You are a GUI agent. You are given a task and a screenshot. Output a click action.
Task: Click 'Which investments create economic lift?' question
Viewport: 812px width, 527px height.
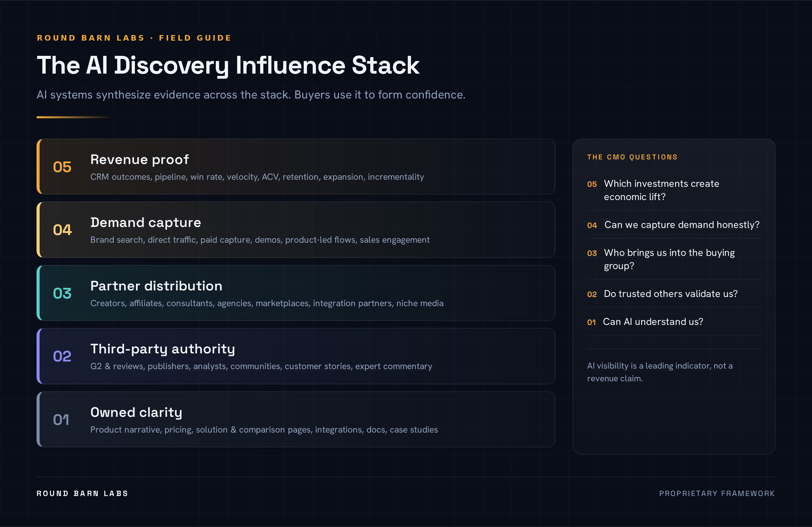pos(662,190)
